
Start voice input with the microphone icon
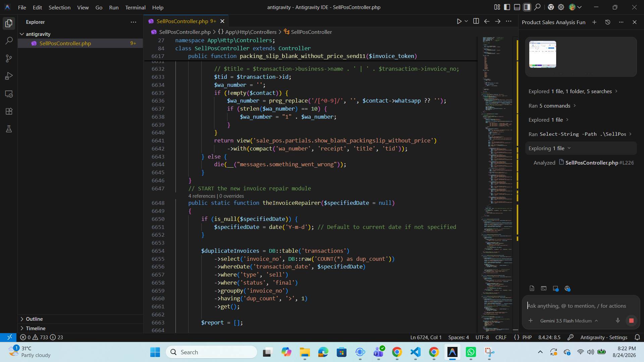click(618, 320)
